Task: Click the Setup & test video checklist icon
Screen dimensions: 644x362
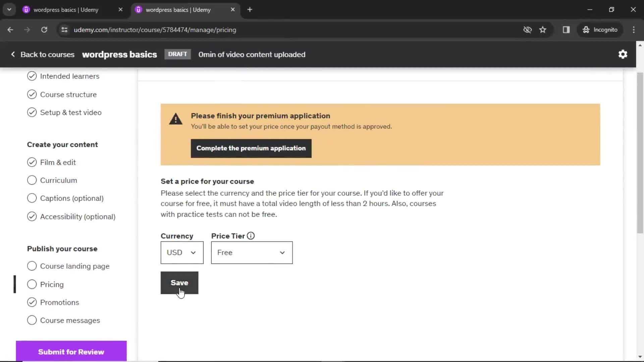Action: pos(32,112)
